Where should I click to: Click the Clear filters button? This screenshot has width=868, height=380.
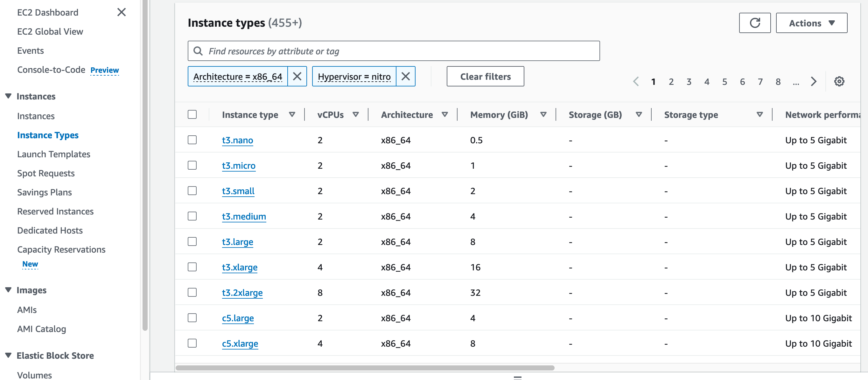point(485,76)
